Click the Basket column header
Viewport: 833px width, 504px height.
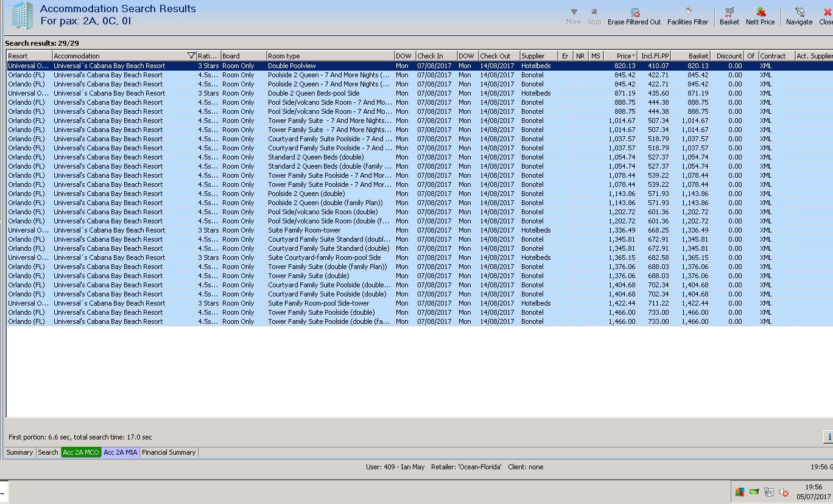click(691, 56)
